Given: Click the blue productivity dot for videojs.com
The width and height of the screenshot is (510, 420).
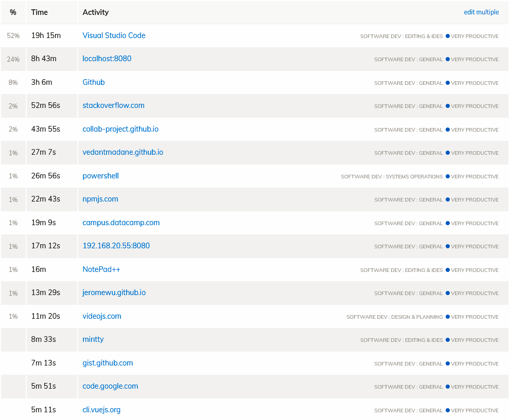Looking at the screenshot, I should click(448, 317).
